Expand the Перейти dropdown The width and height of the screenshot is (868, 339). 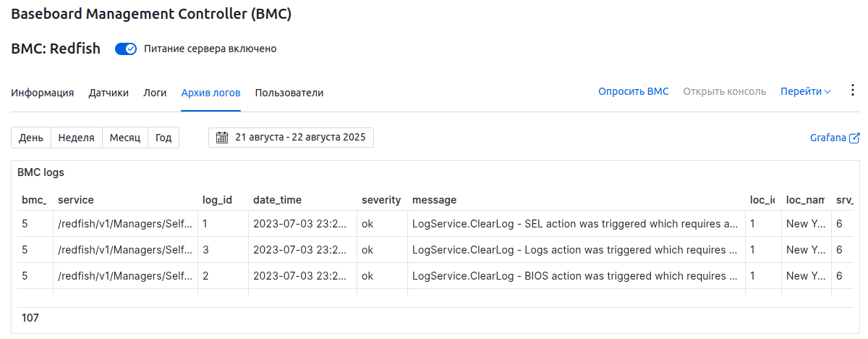[x=805, y=91]
